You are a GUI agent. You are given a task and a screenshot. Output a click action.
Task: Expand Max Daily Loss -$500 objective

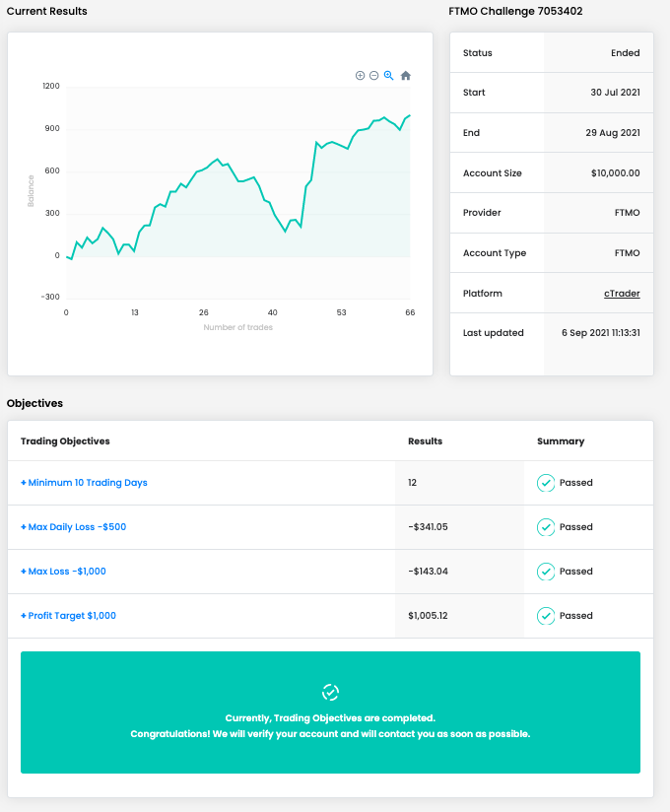[x=74, y=527]
